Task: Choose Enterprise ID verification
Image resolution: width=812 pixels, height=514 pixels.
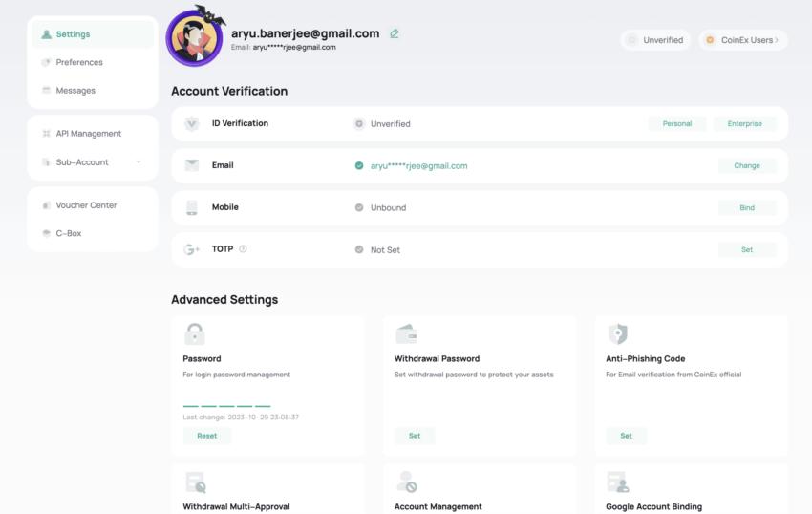Action: (745, 124)
